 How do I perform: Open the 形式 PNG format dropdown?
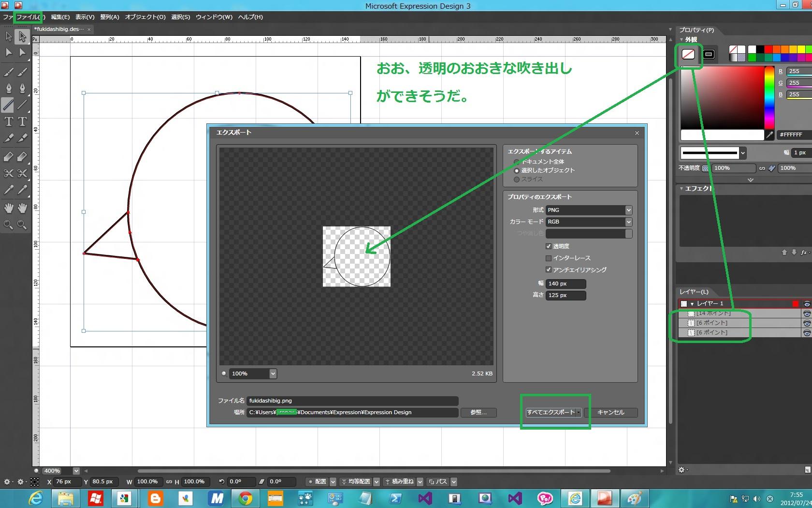[628, 210]
